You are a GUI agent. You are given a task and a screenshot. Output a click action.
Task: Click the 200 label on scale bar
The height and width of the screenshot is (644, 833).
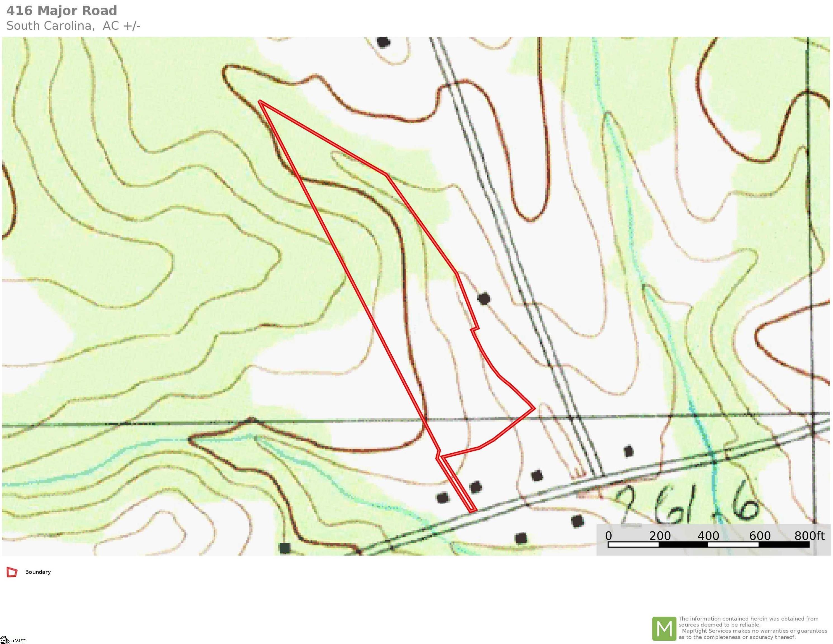(x=660, y=536)
